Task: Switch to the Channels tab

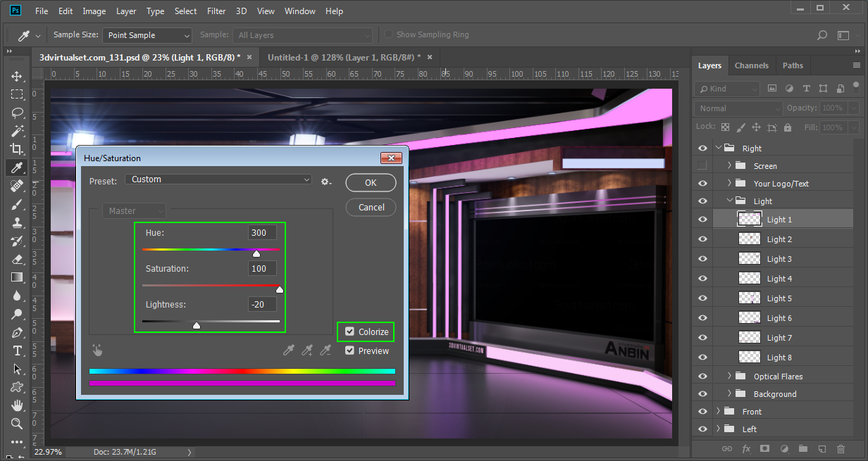Action: click(x=751, y=65)
